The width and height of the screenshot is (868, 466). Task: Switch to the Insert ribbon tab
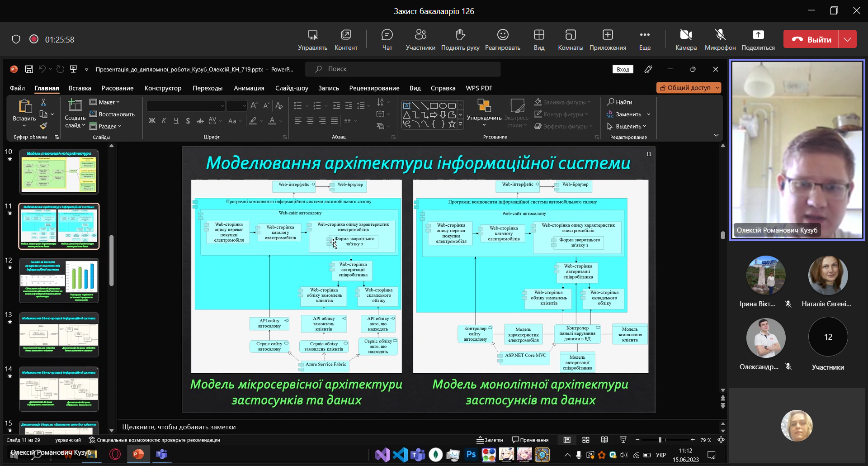click(x=80, y=88)
